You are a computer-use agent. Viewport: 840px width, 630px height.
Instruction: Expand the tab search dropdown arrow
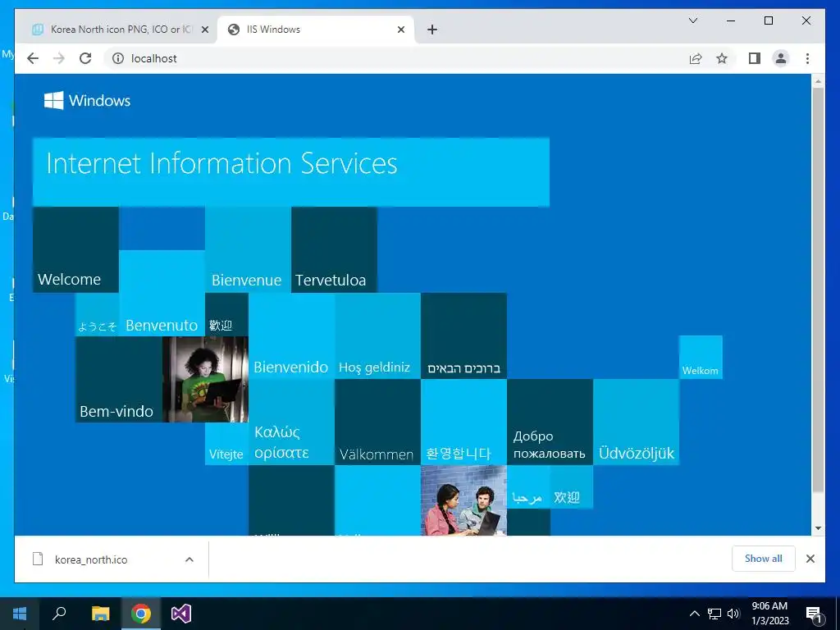[692, 21]
